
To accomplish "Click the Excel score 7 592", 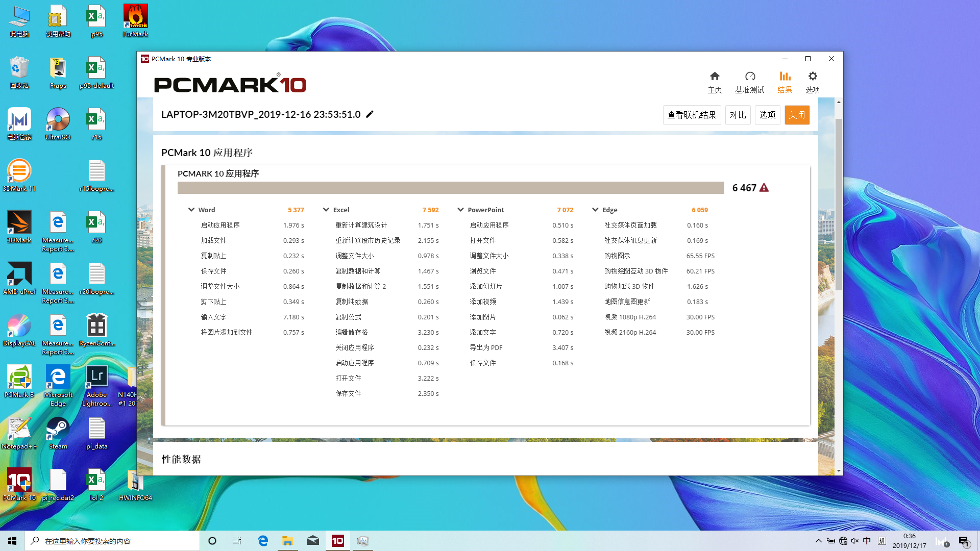I will (430, 210).
